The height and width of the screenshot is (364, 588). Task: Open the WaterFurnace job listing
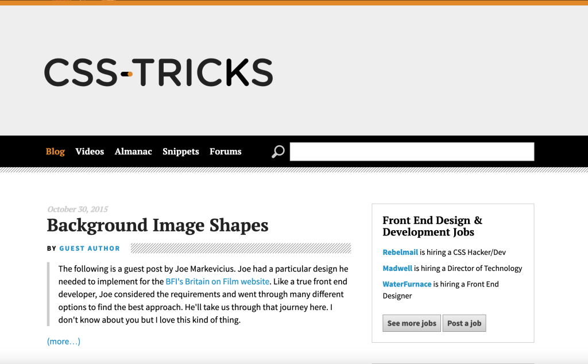tap(407, 284)
